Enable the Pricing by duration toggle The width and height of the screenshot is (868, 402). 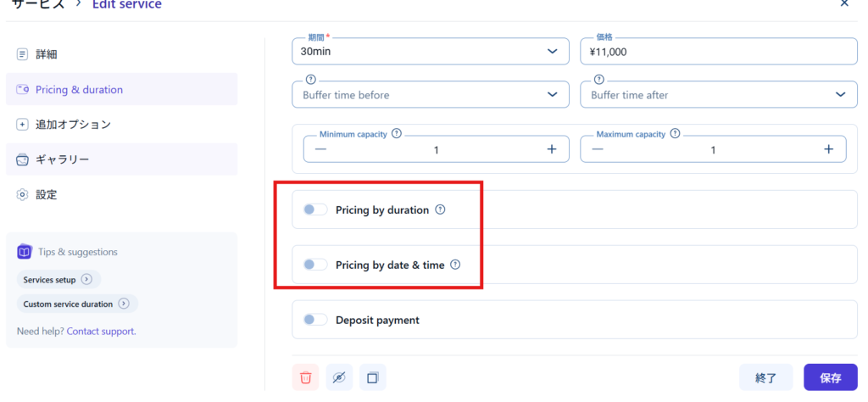[x=314, y=209]
